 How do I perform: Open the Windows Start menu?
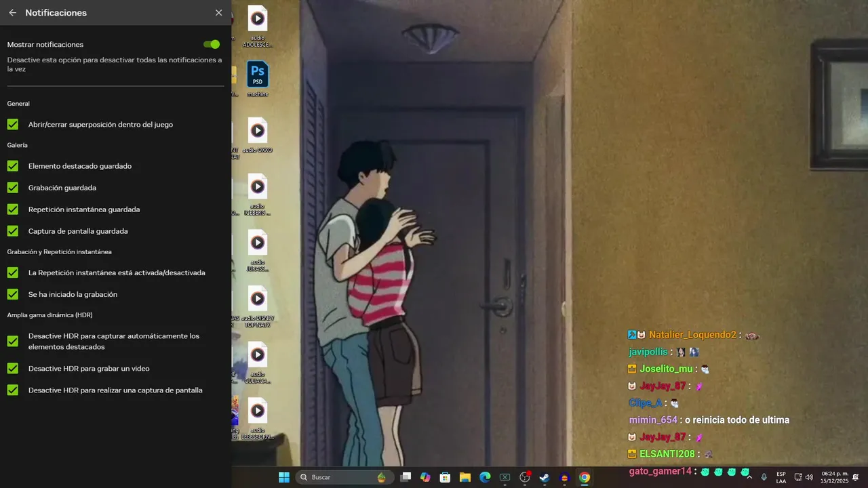tap(283, 477)
